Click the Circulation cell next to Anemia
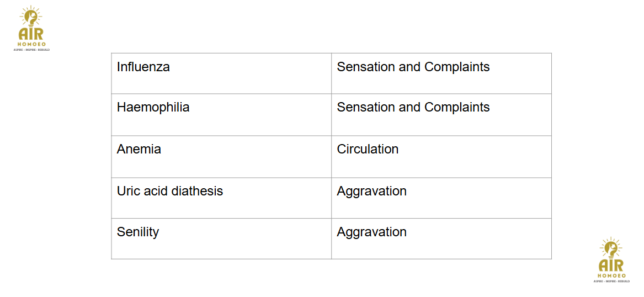This screenshot has width=644, height=297. pos(441,157)
